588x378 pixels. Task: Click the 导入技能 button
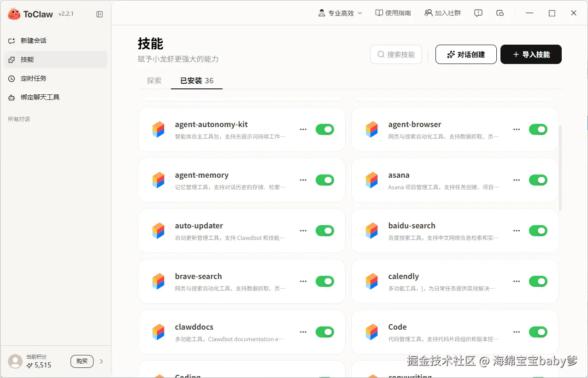point(531,54)
